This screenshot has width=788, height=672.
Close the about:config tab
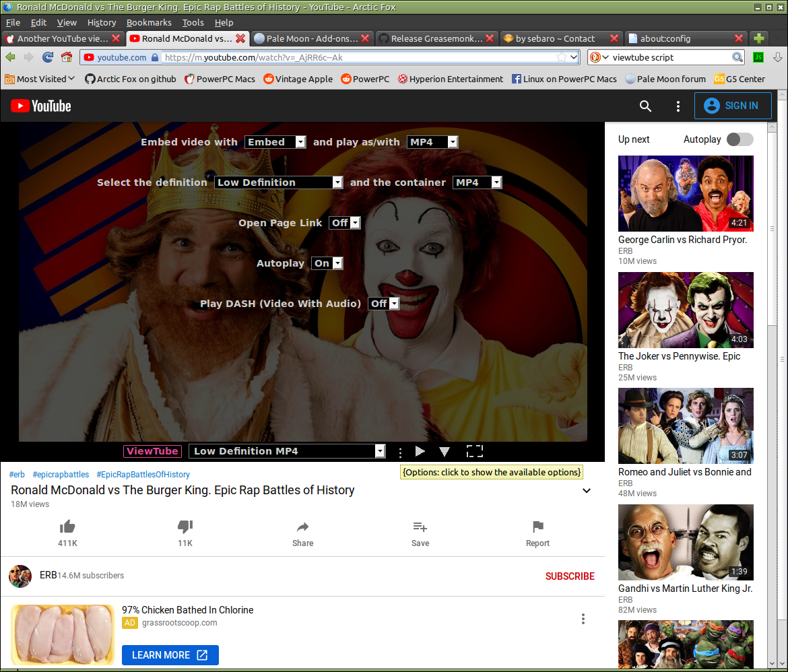click(739, 38)
